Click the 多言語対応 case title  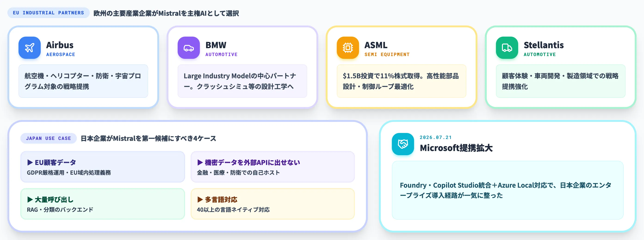click(x=221, y=199)
